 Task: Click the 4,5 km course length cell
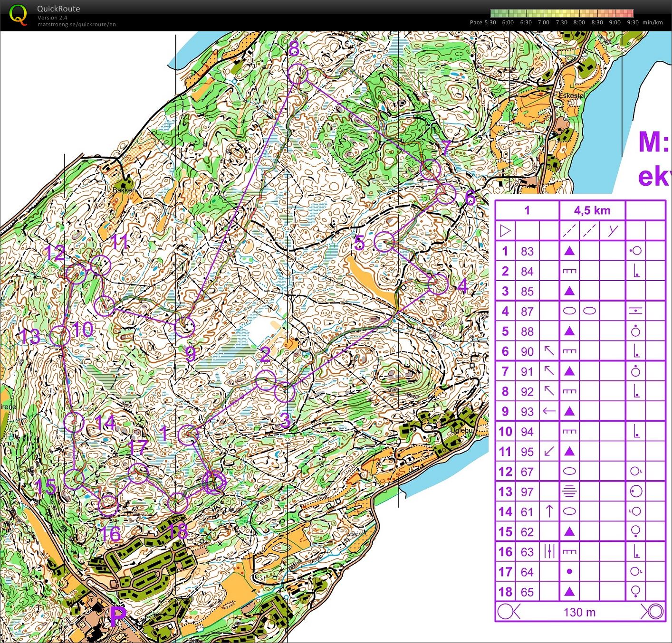[592, 210]
